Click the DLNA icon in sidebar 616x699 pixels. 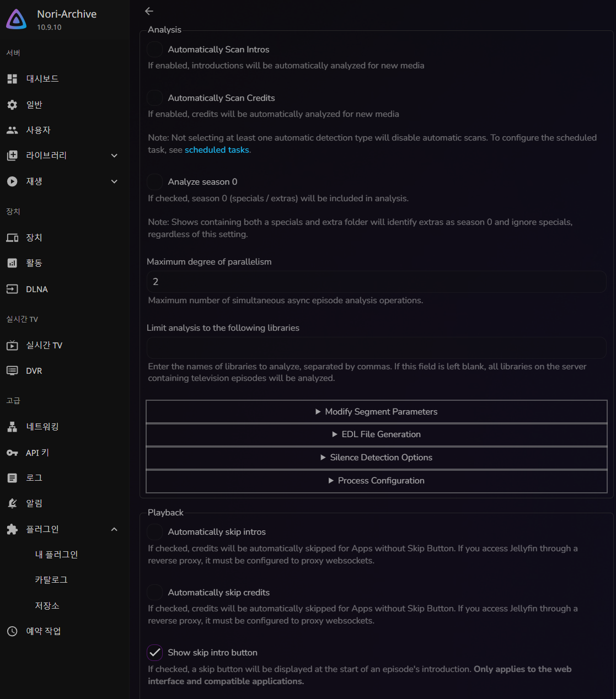(12, 289)
